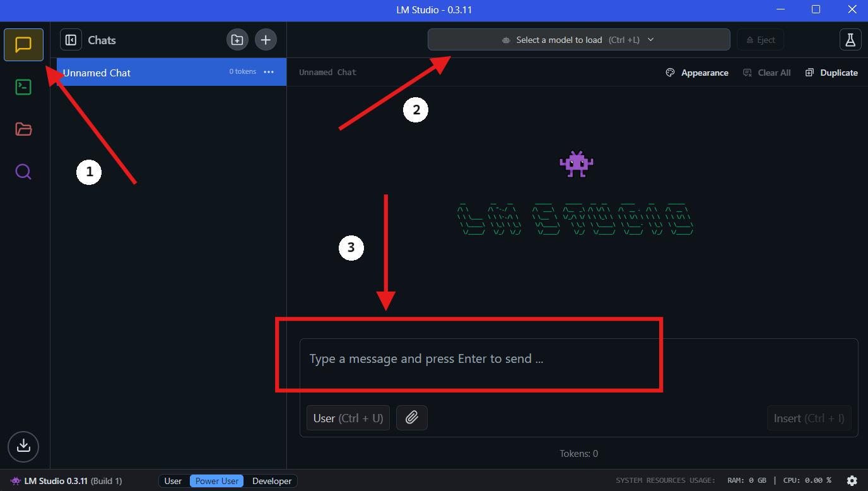Click the CPU: 0.00 % usage readout
Viewport: 868px width, 491px height.
807,481
